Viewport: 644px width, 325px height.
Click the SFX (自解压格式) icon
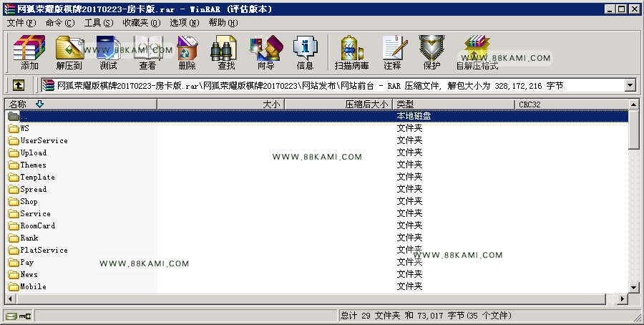click(477, 52)
